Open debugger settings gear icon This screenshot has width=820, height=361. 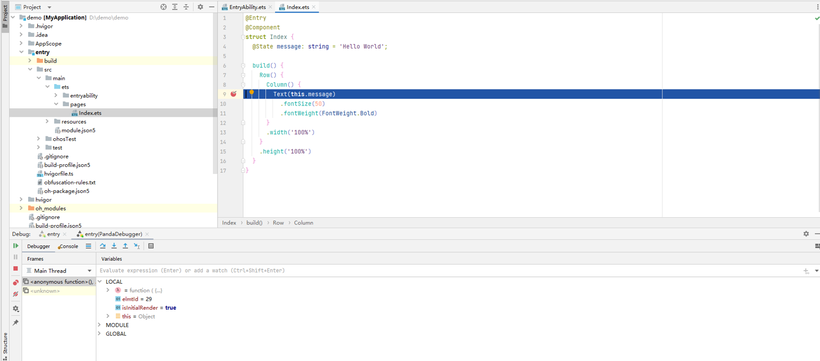(16, 309)
